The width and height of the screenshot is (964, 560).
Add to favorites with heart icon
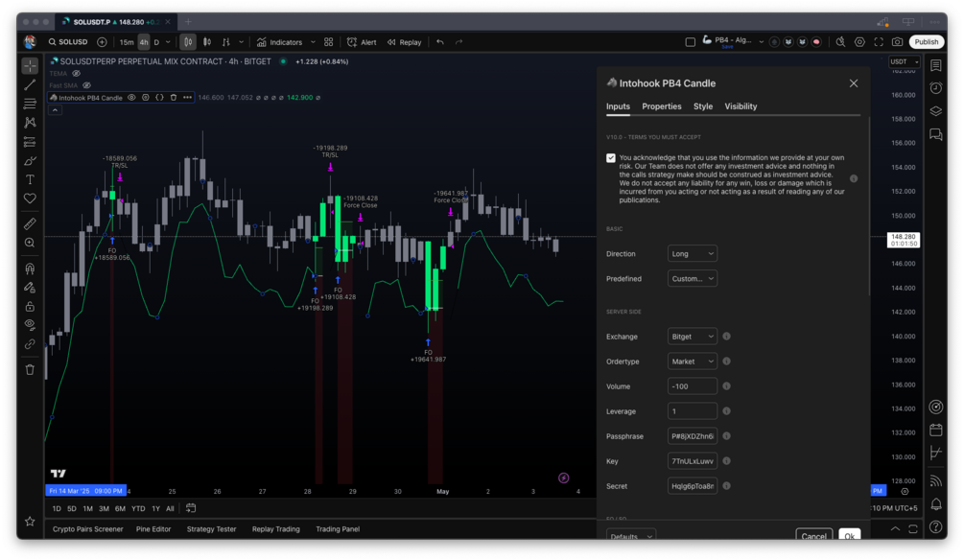pyautogui.click(x=30, y=198)
